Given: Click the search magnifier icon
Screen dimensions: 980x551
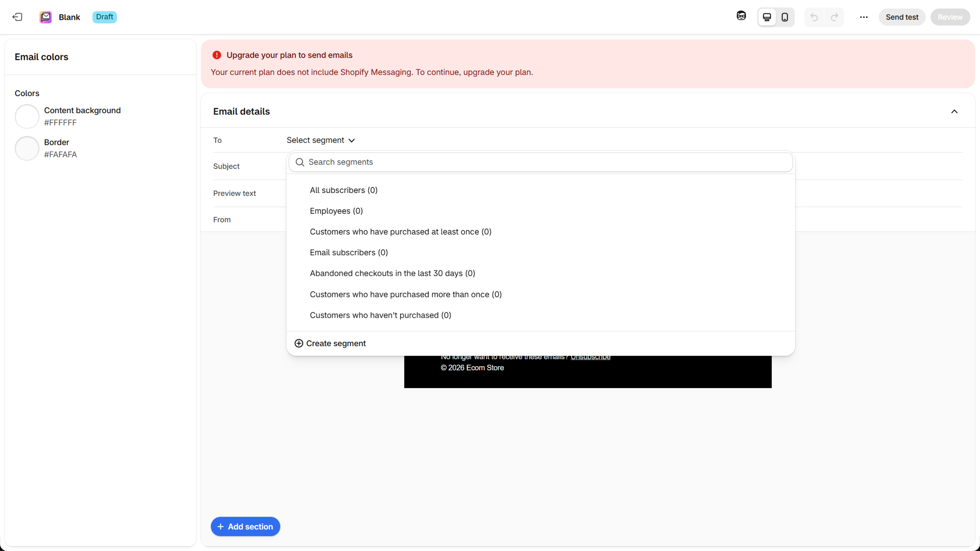Looking at the screenshot, I should coord(300,162).
